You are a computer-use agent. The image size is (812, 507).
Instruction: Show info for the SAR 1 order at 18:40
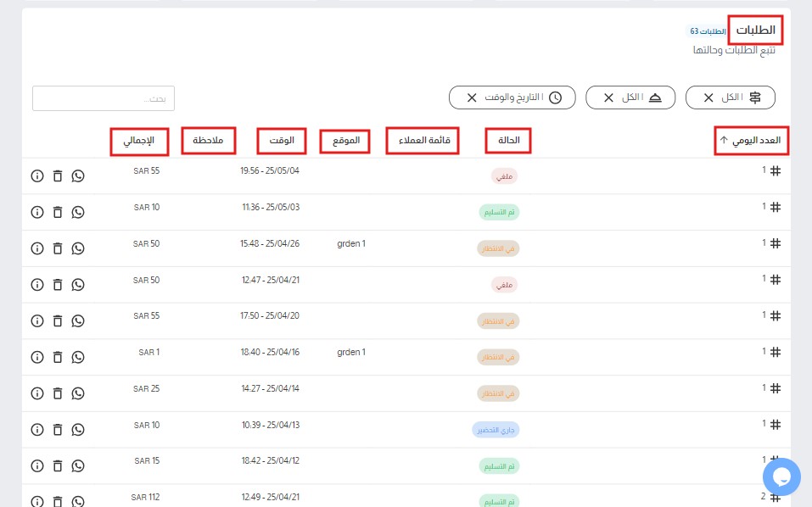tap(37, 357)
